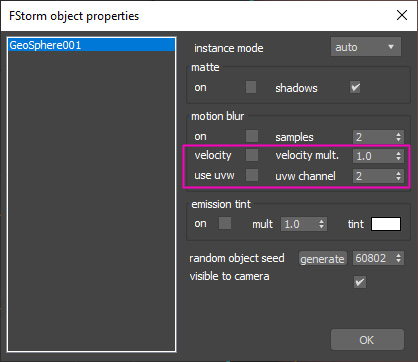
Task: Click the emission tint group title
Action: (221, 204)
